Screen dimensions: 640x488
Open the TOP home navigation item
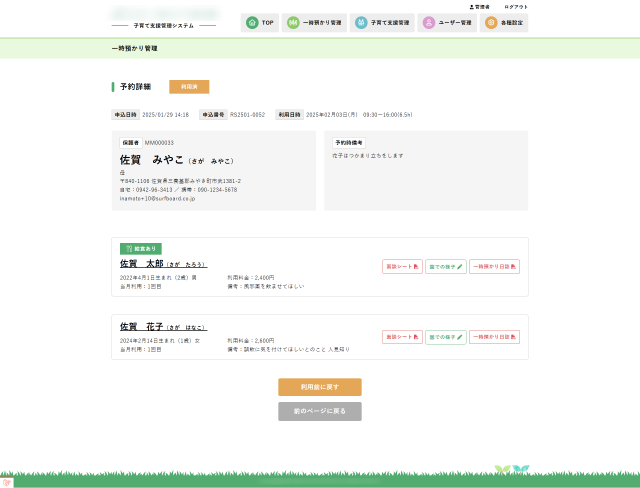(x=260, y=22)
